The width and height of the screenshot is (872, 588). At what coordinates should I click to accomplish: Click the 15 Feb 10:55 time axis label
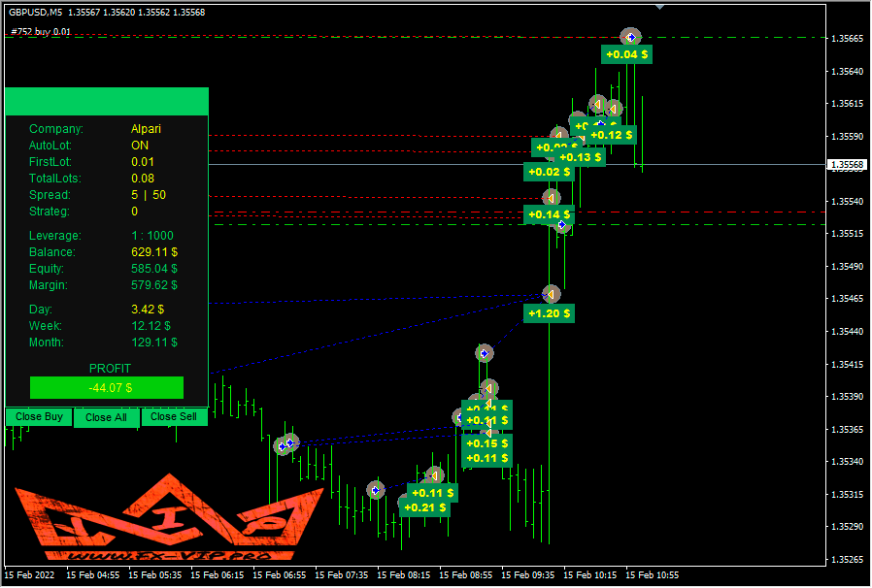653,574
